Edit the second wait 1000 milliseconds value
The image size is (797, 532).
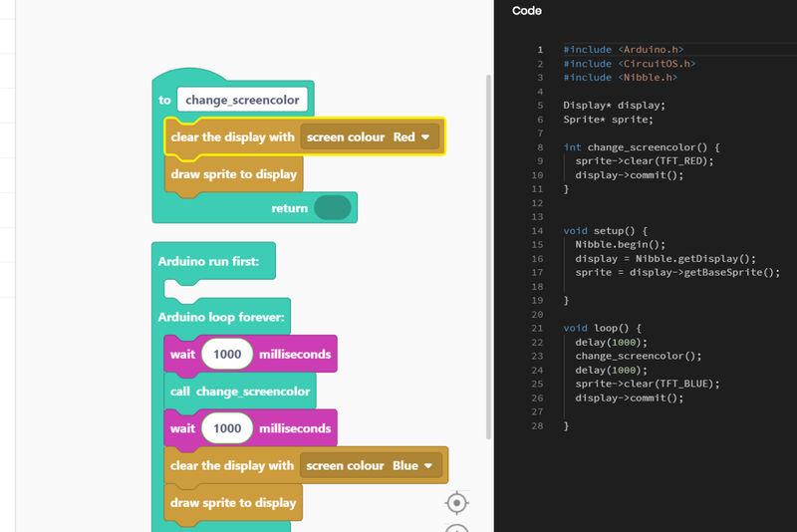pos(227,428)
